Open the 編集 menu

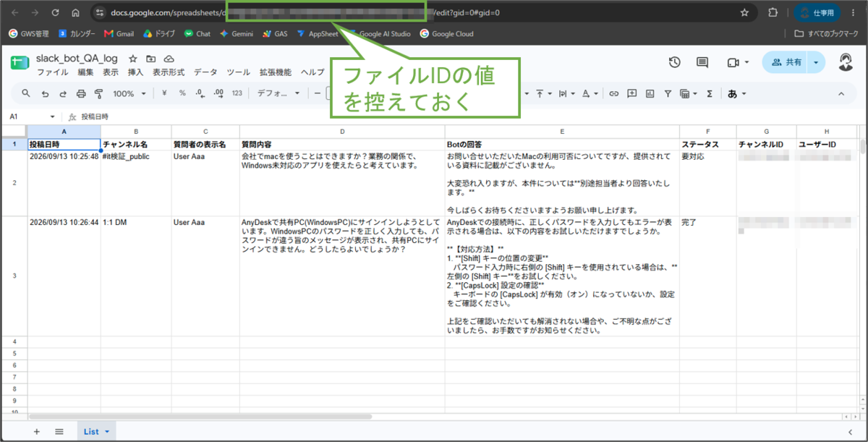[x=85, y=72]
